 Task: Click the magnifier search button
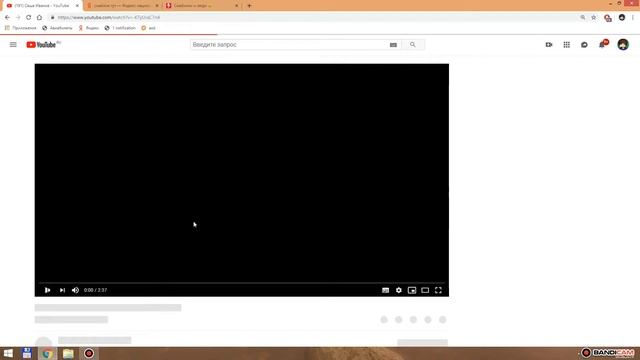(413, 44)
